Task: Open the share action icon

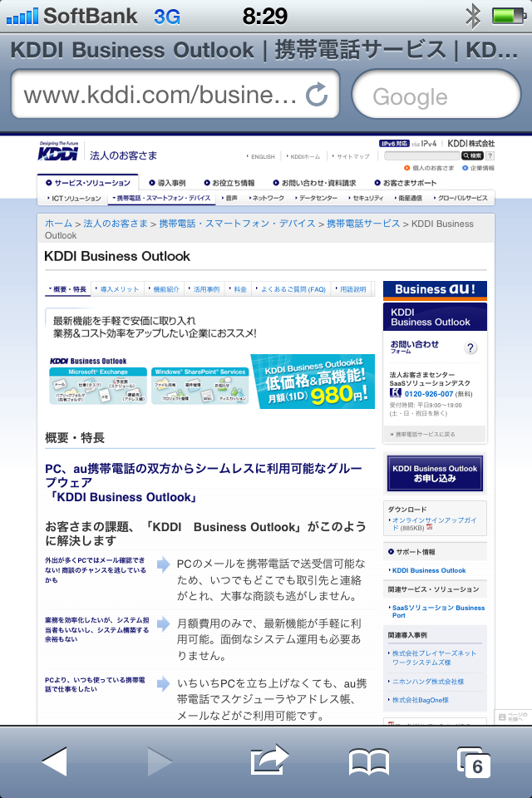Action: point(269,760)
